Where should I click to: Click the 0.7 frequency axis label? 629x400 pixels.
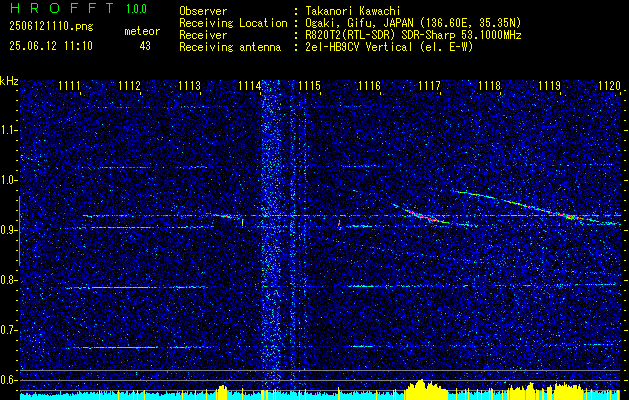coord(9,330)
